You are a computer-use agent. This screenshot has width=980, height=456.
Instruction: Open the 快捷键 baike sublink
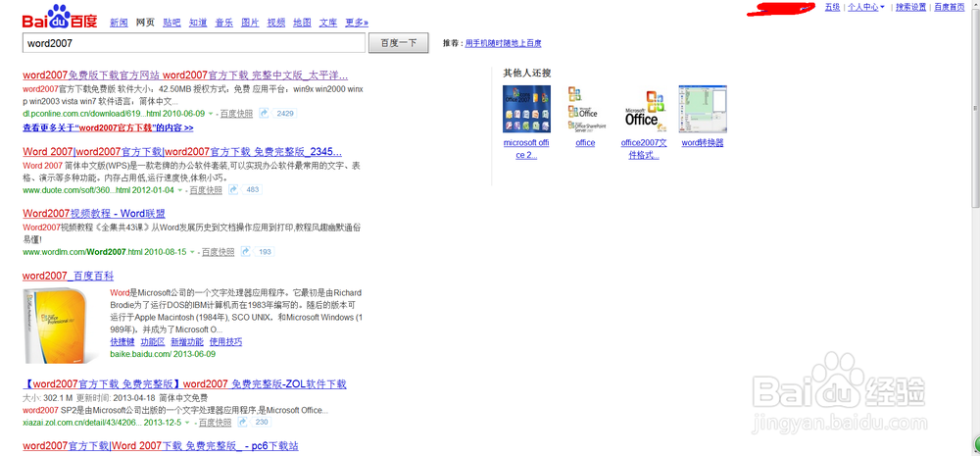[x=122, y=342]
